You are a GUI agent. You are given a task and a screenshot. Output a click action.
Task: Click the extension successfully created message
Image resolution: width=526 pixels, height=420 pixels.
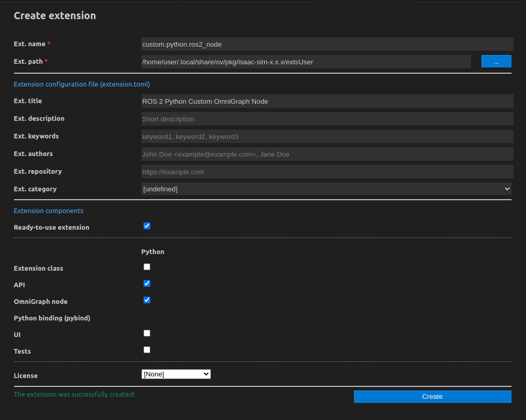pos(74,394)
